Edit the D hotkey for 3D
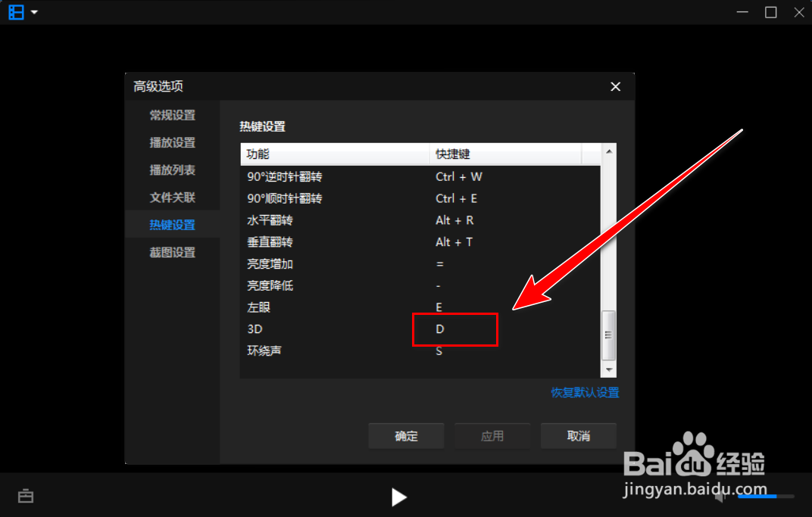Screen dimensions: 812x517 tap(439, 329)
